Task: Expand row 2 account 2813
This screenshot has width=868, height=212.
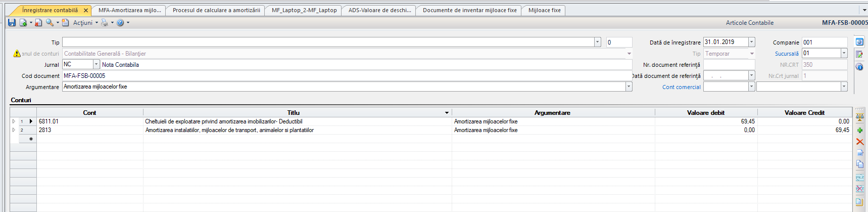Action: pos(14,130)
